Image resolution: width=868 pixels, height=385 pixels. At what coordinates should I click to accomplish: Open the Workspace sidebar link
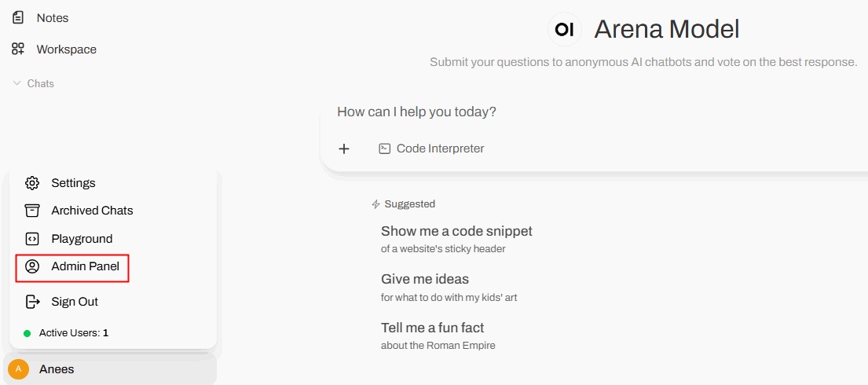(66, 49)
